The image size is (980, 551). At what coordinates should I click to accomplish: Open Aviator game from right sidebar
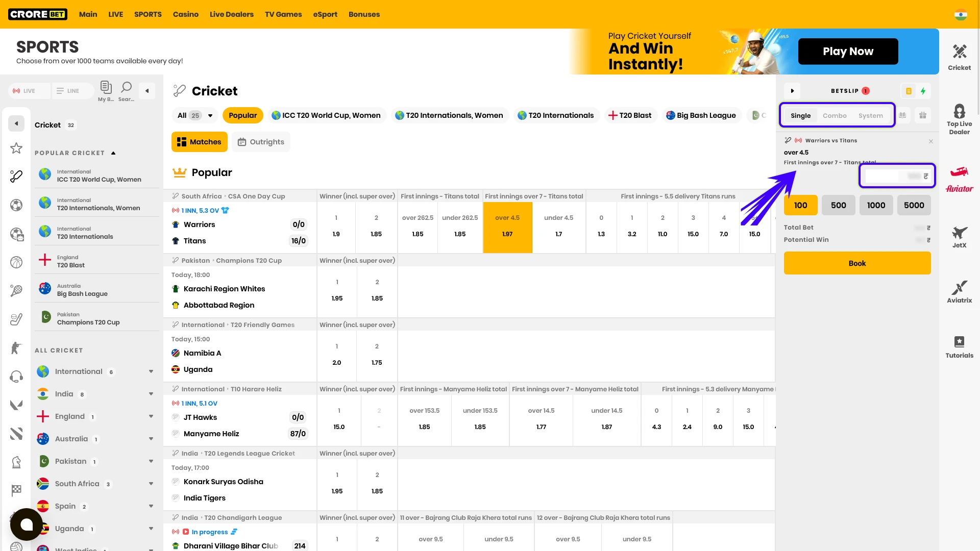[959, 179]
